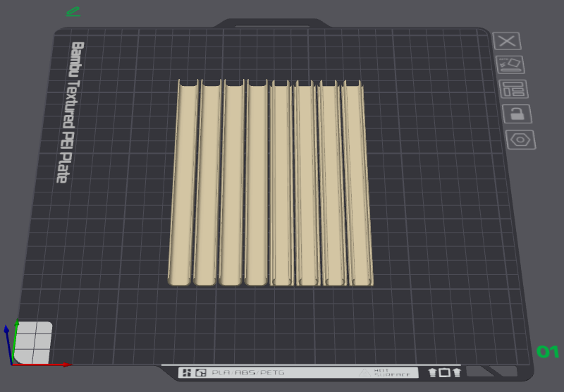Select the rightmost beige channel object
Viewport: 564px width, 392px height.
tap(358, 183)
